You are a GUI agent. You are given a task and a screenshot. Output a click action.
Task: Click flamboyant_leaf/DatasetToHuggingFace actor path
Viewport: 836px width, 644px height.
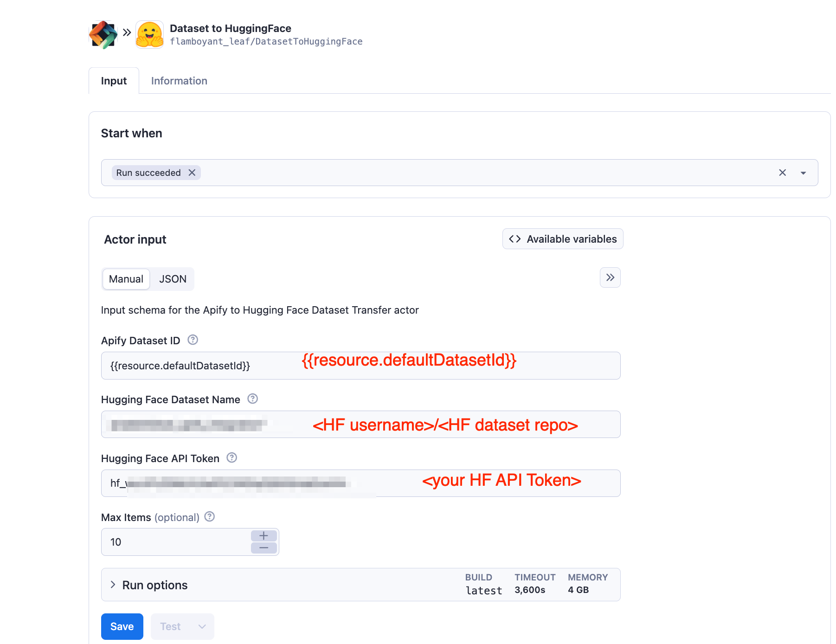pos(266,41)
